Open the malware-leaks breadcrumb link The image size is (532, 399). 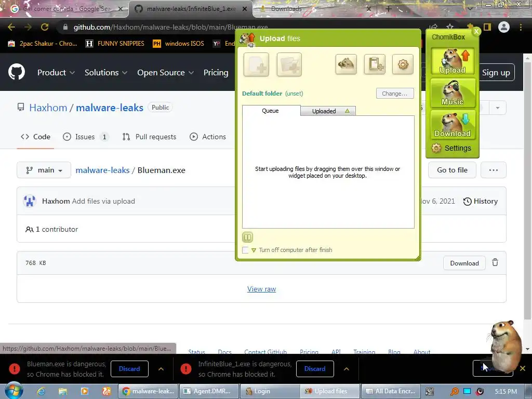102,170
